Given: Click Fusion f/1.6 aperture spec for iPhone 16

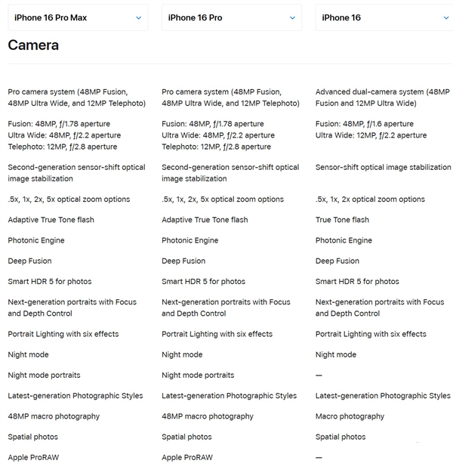Looking at the screenshot, I should pos(365,124).
